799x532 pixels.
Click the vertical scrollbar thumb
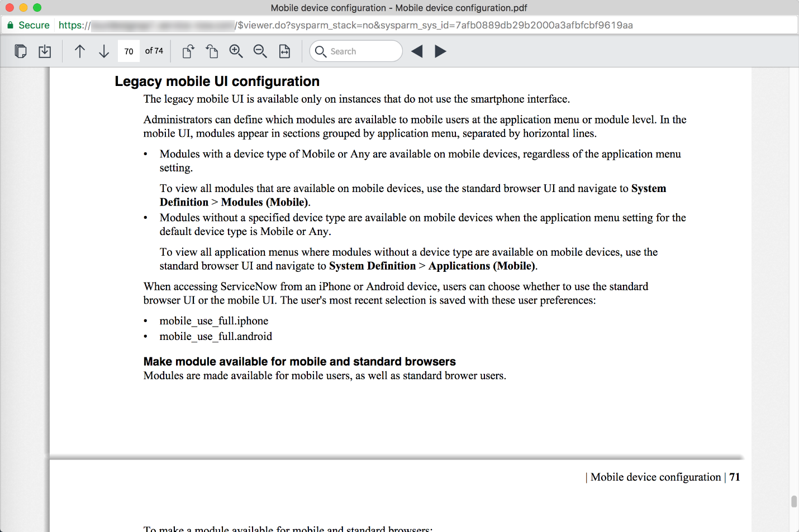[793, 501]
